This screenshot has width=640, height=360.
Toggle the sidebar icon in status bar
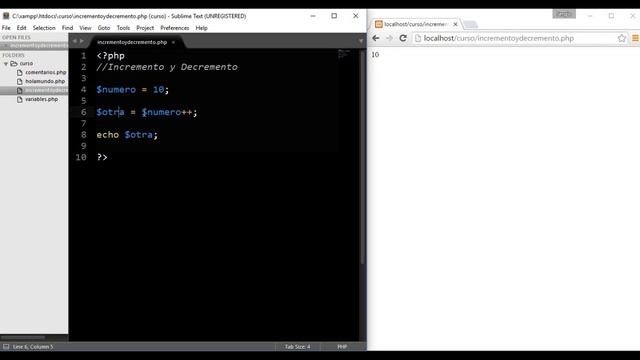pos(6,347)
